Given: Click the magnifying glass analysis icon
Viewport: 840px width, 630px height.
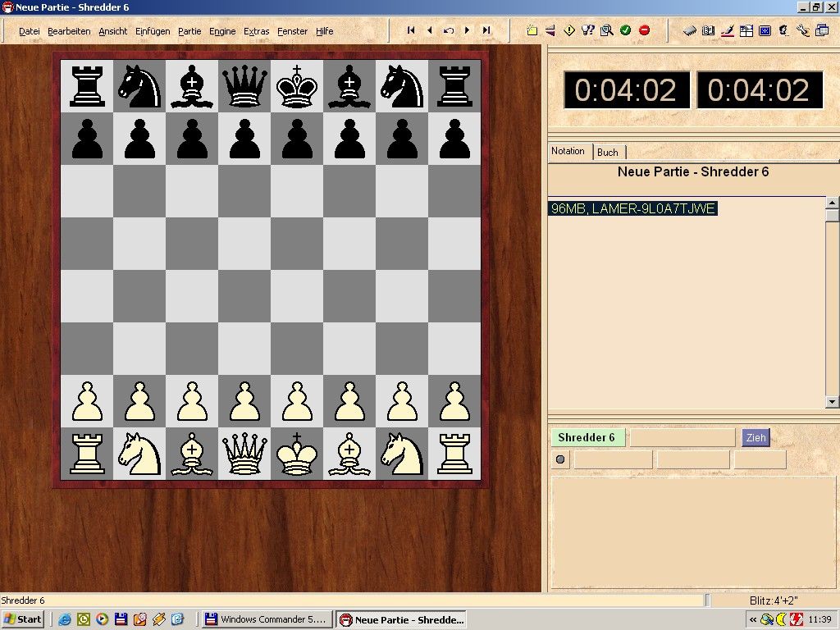Looking at the screenshot, I should point(606,30).
